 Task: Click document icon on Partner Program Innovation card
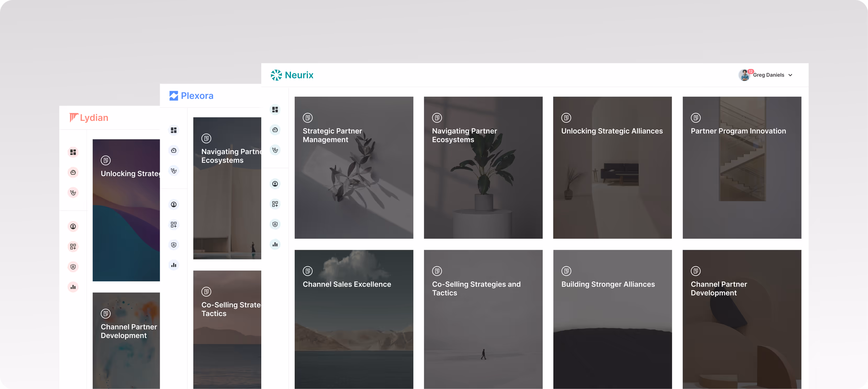coord(695,118)
